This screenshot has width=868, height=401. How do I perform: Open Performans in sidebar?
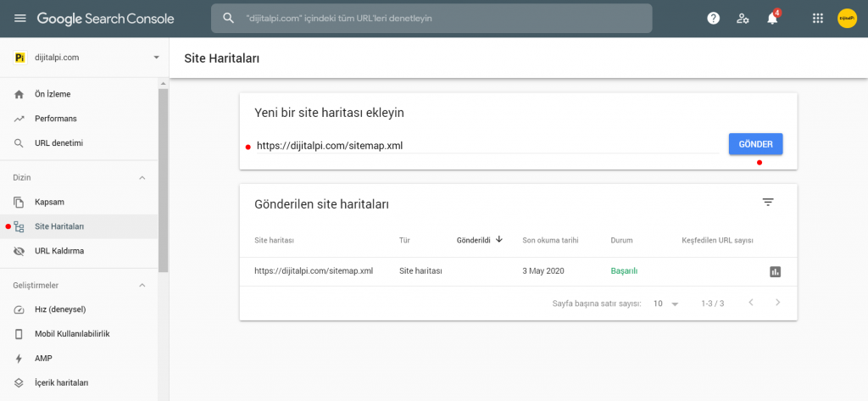56,119
